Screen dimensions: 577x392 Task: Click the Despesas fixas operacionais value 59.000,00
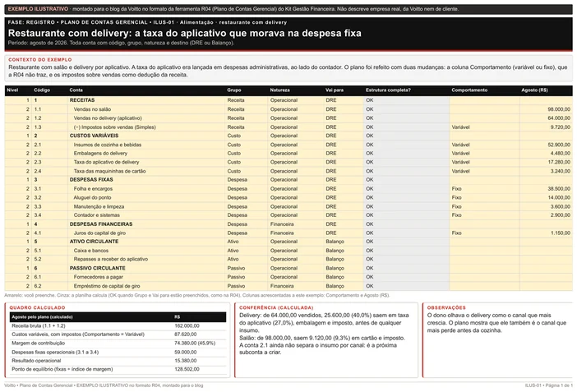pyautogui.click(x=186, y=353)
